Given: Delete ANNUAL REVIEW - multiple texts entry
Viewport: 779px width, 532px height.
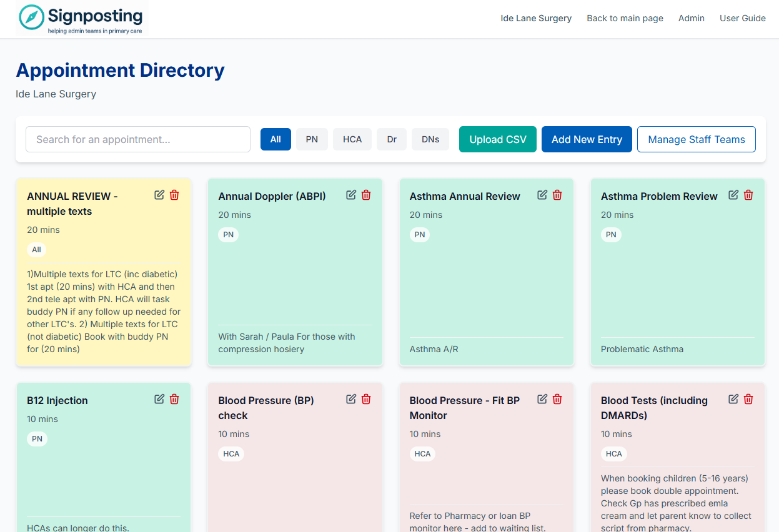Looking at the screenshot, I should [174, 195].
